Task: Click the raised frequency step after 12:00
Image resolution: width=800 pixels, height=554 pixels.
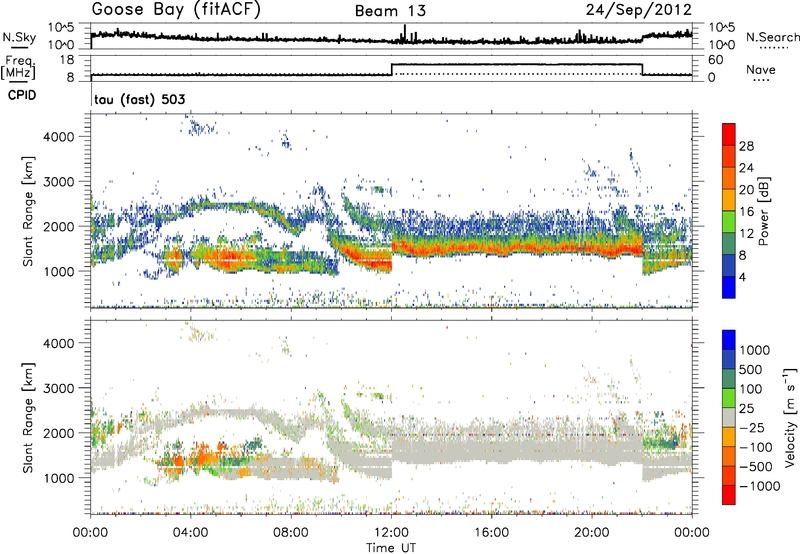Action: pos(517,64)
